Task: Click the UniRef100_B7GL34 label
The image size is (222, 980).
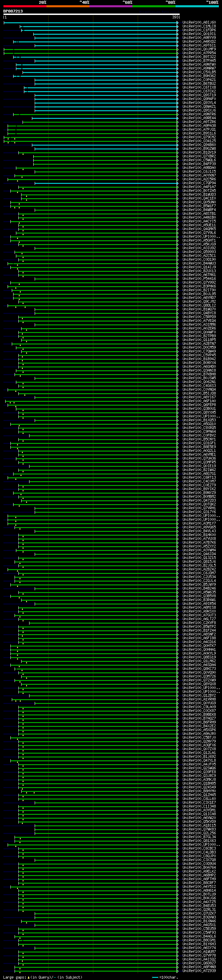Action: point(199,837)
